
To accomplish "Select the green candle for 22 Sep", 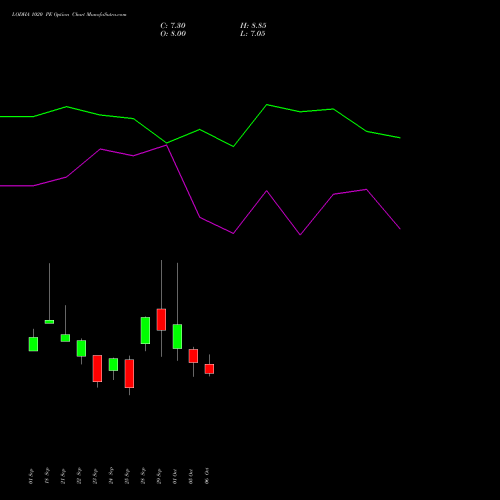I will pos(81,348).
